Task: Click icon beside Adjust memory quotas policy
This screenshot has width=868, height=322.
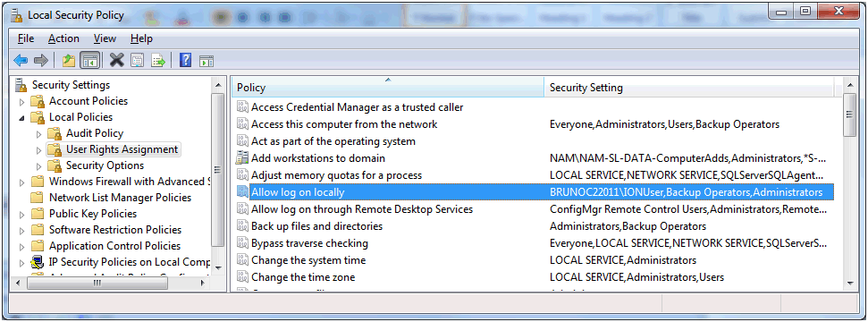Action: (x=242, y=175)
